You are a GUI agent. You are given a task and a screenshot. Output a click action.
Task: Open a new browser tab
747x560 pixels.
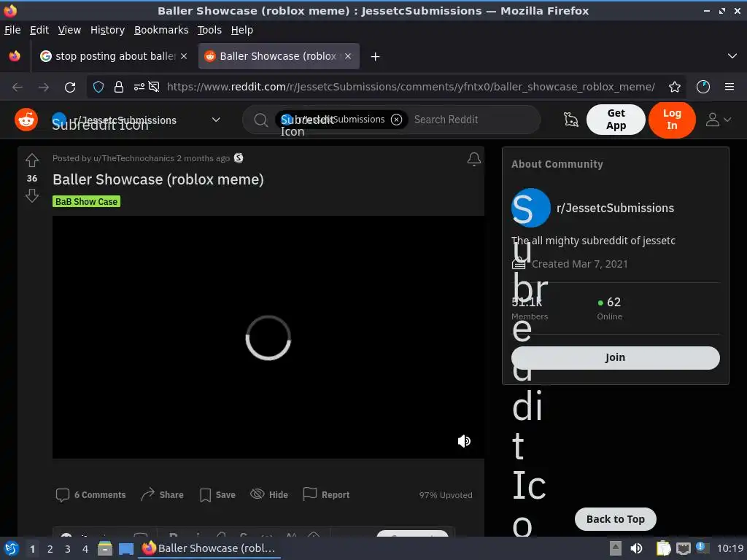point(376,57)
